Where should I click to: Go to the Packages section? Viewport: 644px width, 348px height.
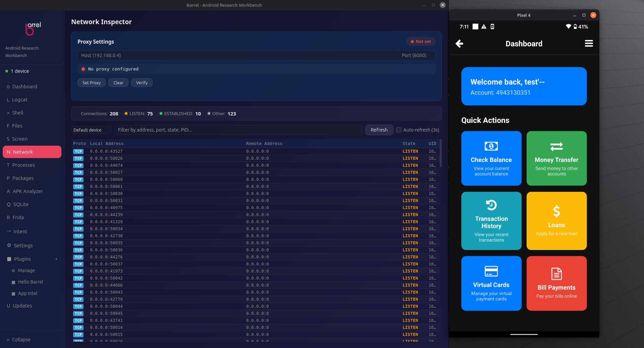(32, 178)
